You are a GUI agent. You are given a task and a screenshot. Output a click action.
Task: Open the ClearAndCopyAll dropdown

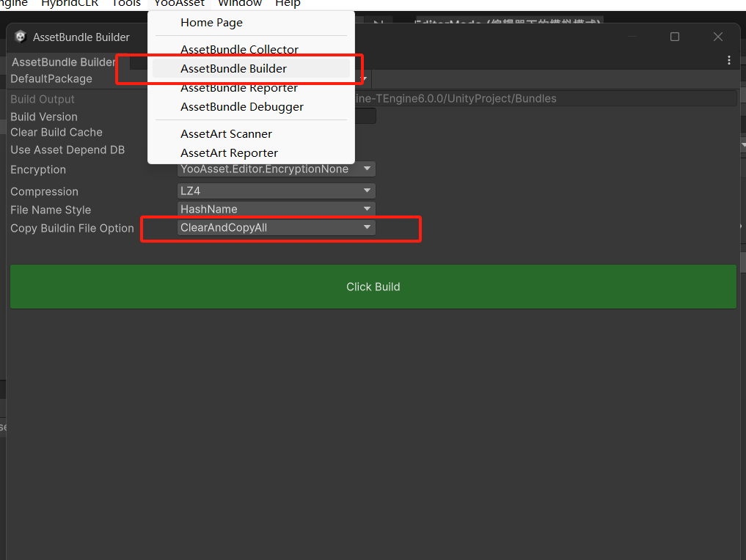pyautogui.click(x=277, y=228)
